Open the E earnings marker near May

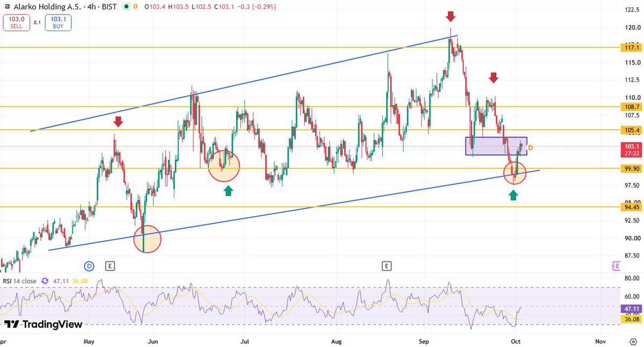[110, 265]
